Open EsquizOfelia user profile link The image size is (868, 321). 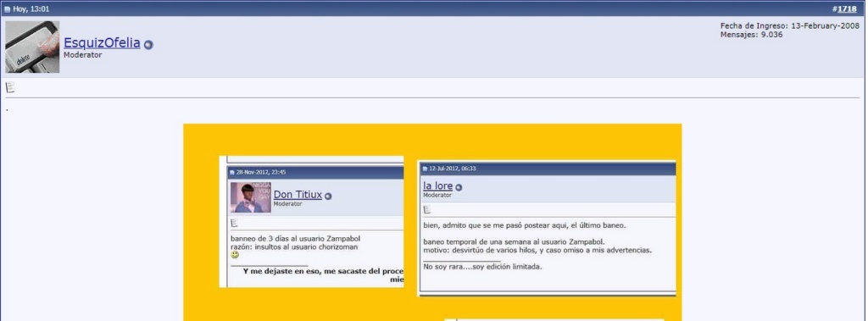pos(102,42)
